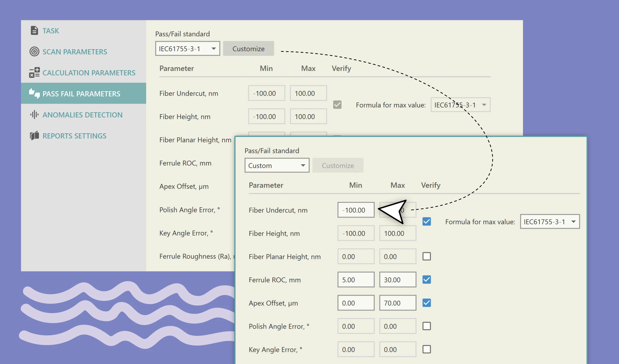Open the Anomalies Detection section
619x364 pixels.
(x=82, y=115)
